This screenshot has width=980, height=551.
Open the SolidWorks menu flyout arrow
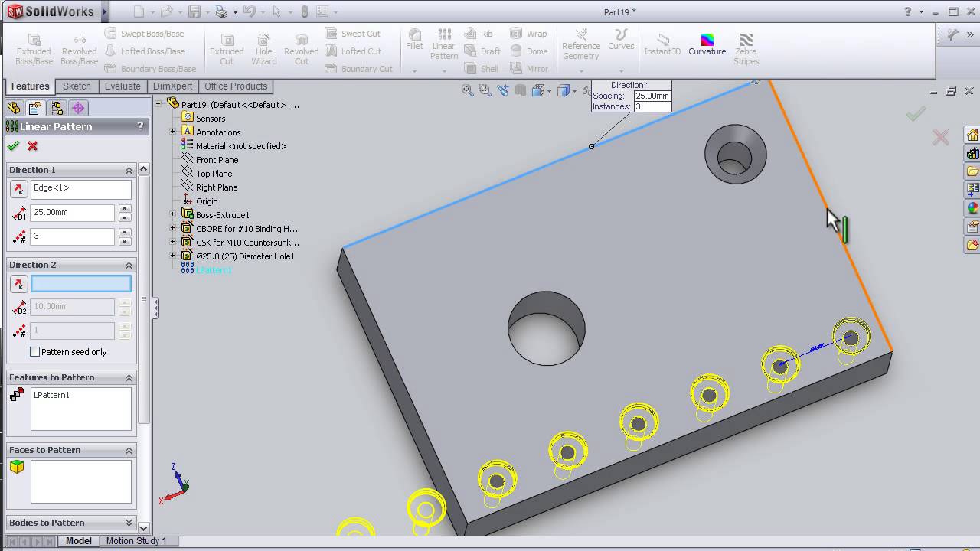point(105,11)
